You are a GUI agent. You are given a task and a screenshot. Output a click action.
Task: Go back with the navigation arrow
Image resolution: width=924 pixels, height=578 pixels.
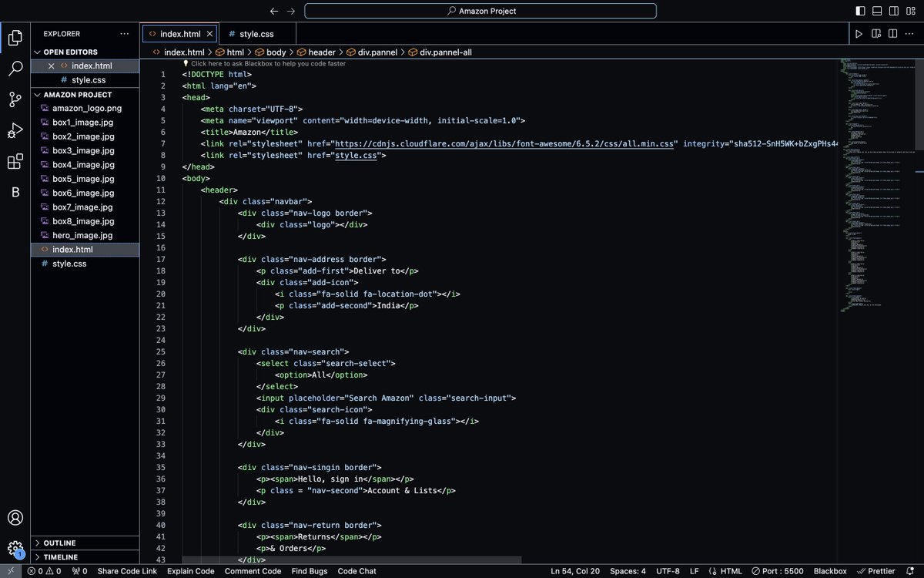pyautogui.click(x=274, y=11)
